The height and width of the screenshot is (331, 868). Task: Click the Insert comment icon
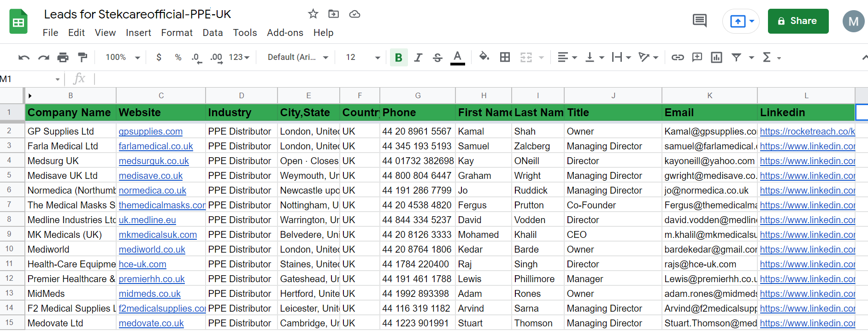[x=697, y=57]
